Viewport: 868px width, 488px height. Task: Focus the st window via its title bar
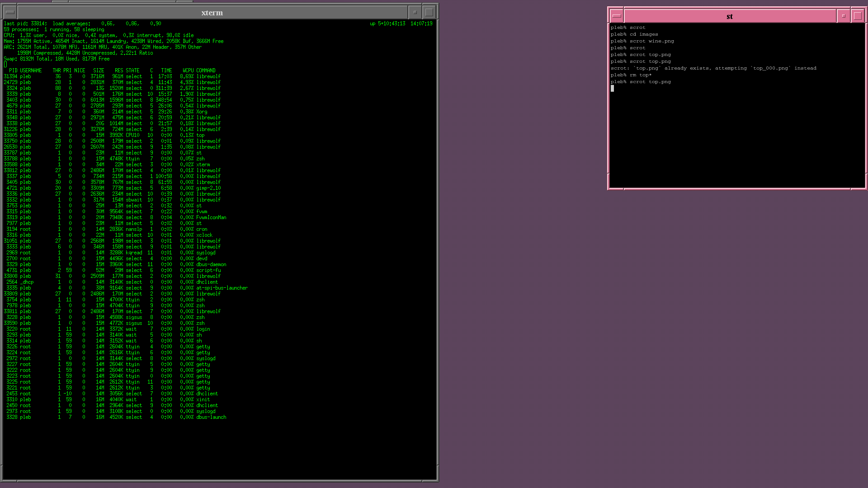coord(729,16)
